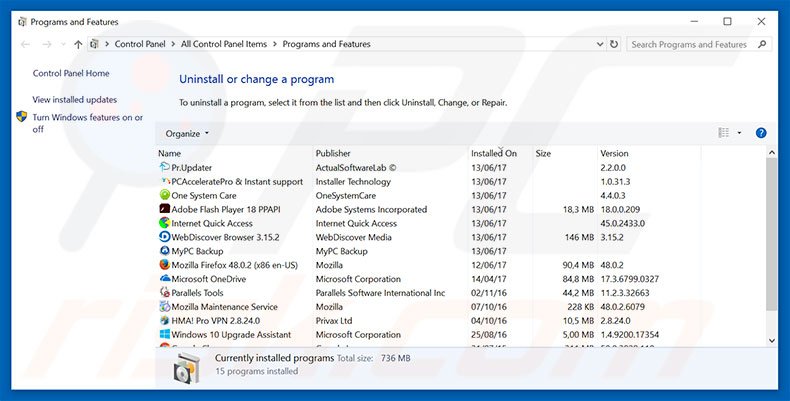Expand chevron before Control Panel breadcrumb
This screenshot has height=401, width=790.
click(x=107, y=44)
